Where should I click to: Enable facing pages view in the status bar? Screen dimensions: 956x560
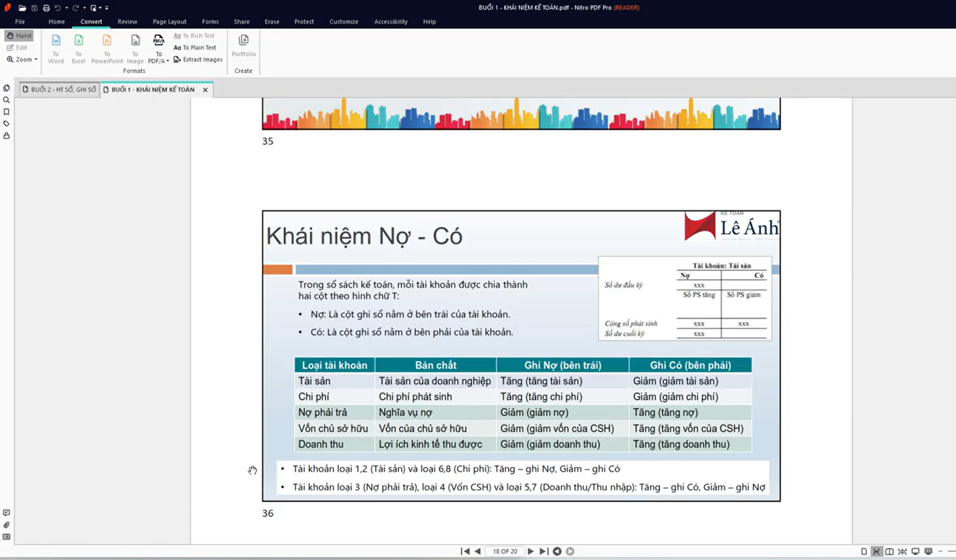890,551
